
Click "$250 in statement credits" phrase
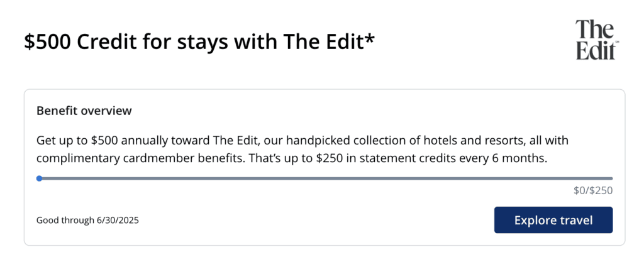point(389,158)
